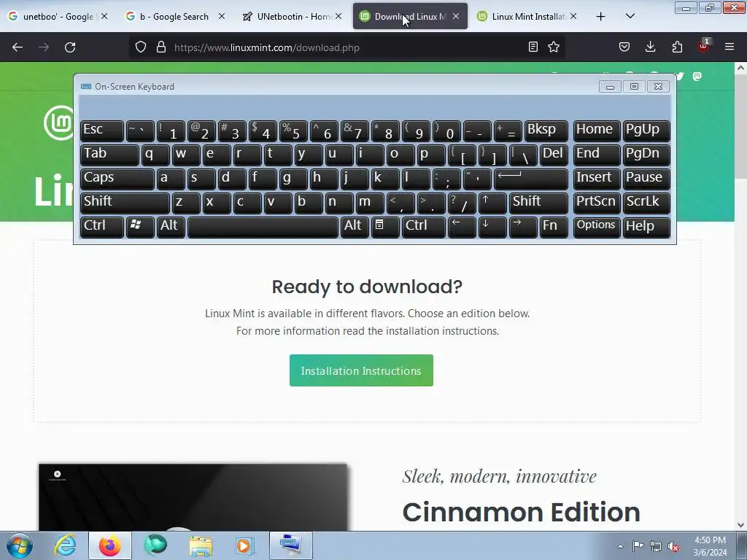Viewport: 747px width, 560px height.
Task: Click the Esc key on On-Screen Keyboard
Action: tap(102, 131)
